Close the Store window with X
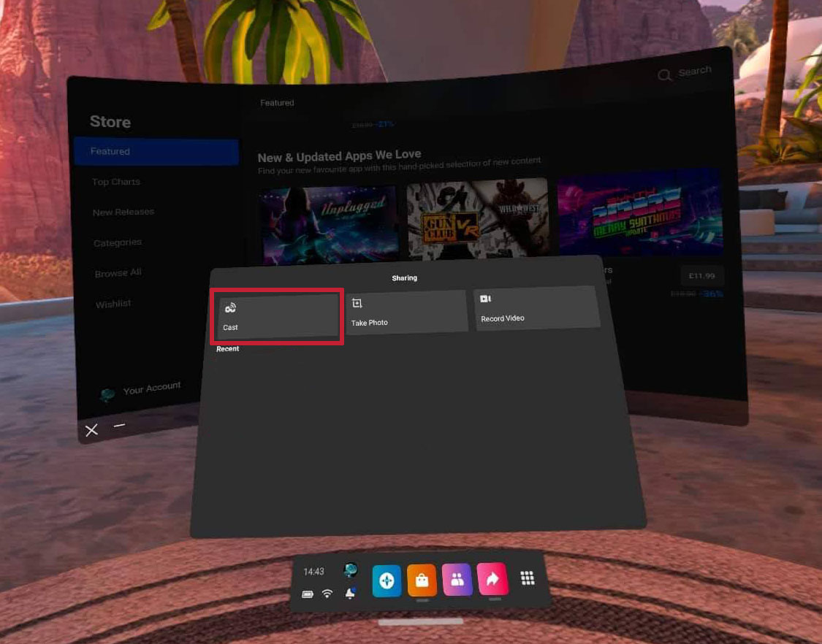This screenshot has height=644, width=822. 92,430
